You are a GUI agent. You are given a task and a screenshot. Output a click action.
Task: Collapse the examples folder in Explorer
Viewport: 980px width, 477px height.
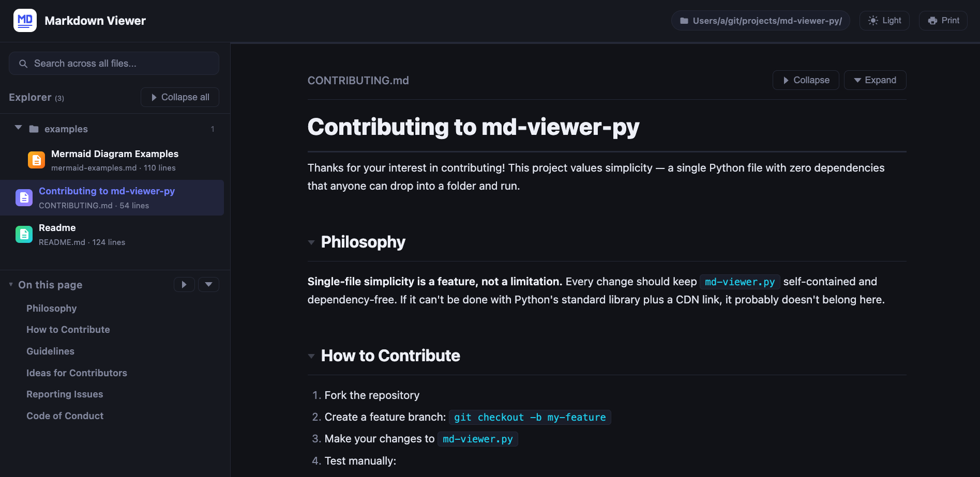coord(17,128)
